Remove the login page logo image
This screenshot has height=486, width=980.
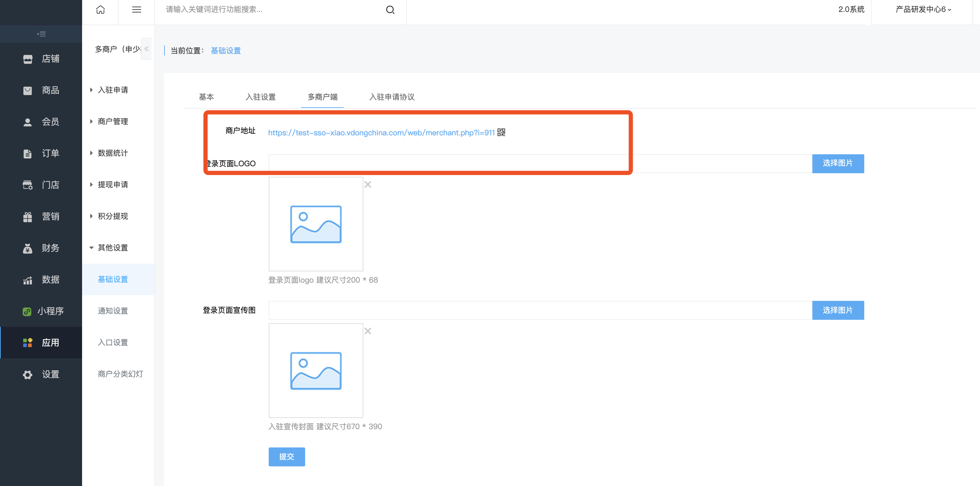(x=368, y=184)
